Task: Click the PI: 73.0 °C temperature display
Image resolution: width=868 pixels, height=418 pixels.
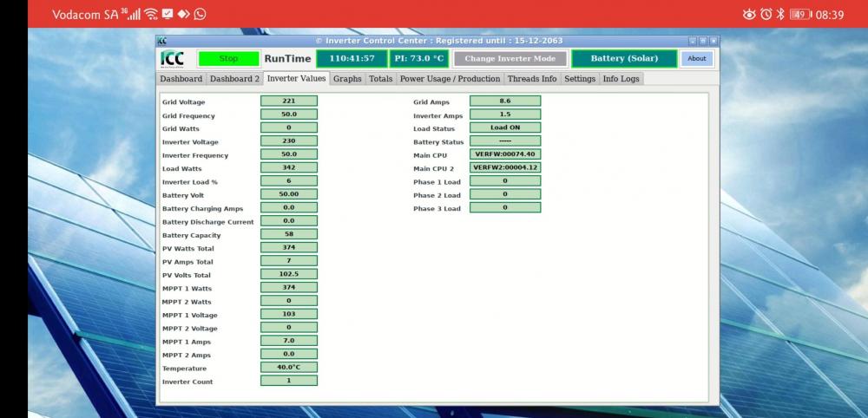Action: pyautogui.click(x=419, y=59)
